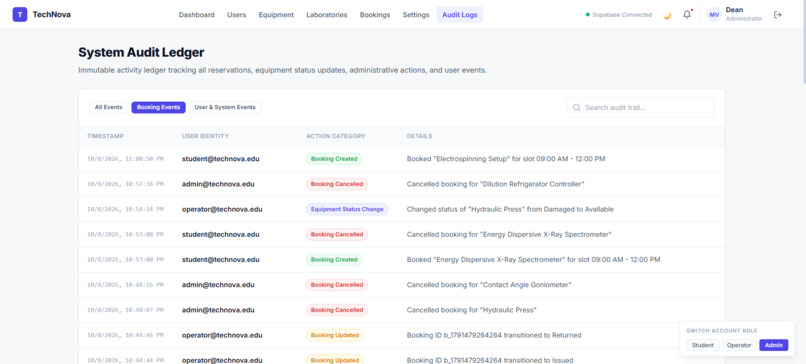Toggle dark mode moon icon

667,15
